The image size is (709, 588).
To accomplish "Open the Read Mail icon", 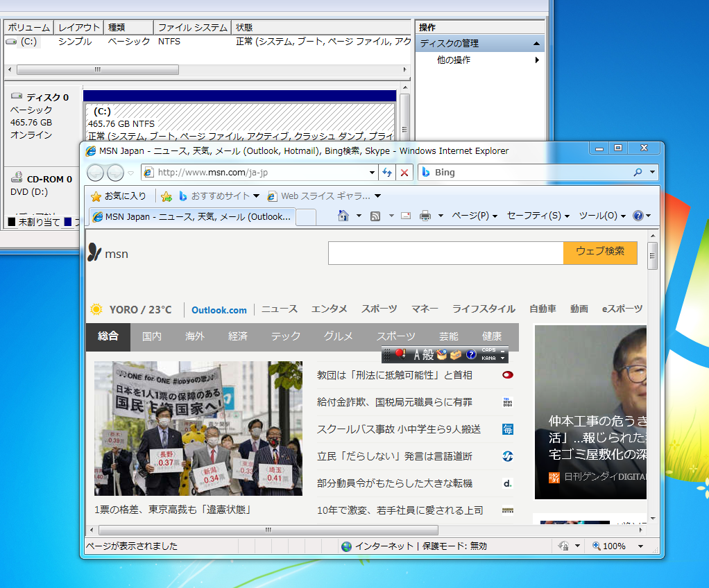I will tap(405, 216).
